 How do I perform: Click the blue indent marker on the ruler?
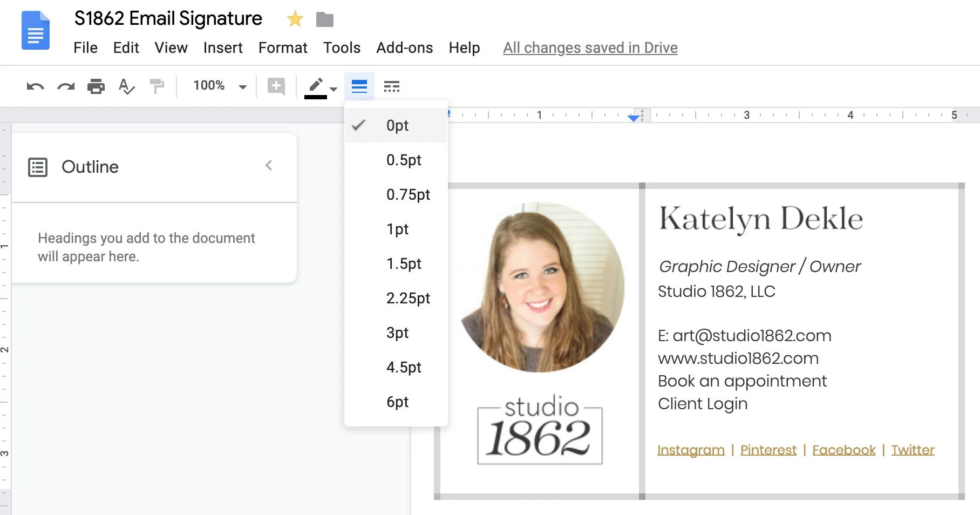[x=634, y=116]
